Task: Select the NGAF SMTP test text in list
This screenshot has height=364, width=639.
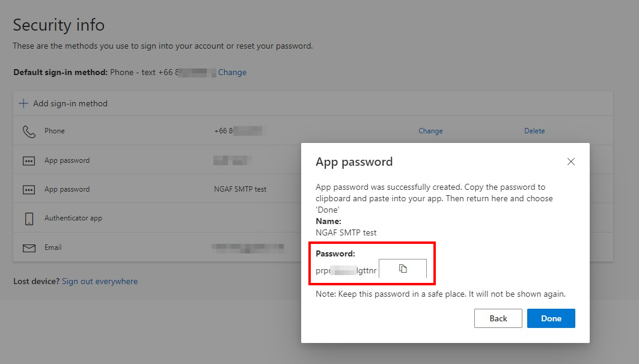Action: 240,189
